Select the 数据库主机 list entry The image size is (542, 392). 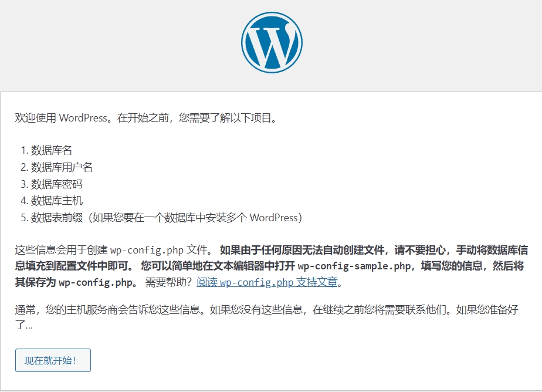(x=57, y=201)
